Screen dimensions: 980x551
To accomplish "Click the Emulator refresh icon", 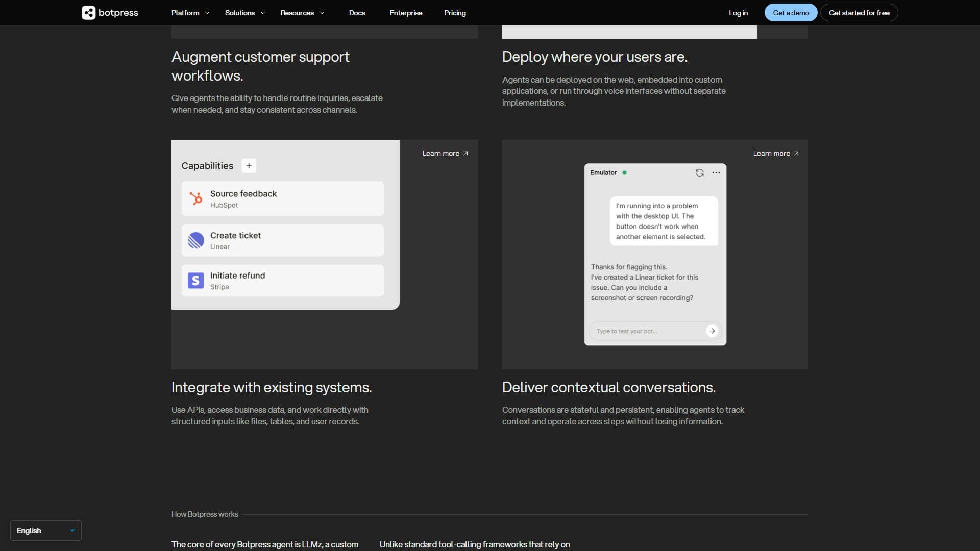I will click(x=699, y=173).
